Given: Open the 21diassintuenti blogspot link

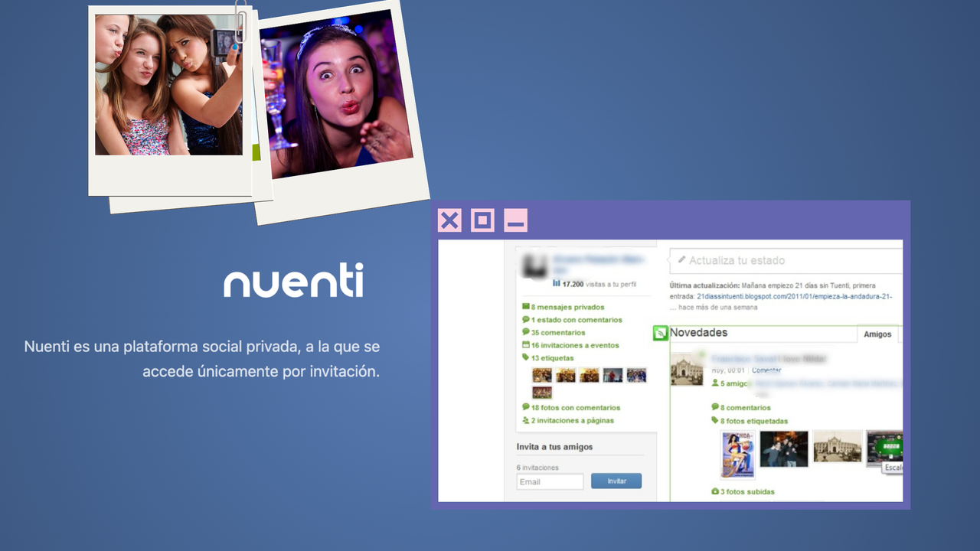Looking at the screenshot, I should (794, 296).
